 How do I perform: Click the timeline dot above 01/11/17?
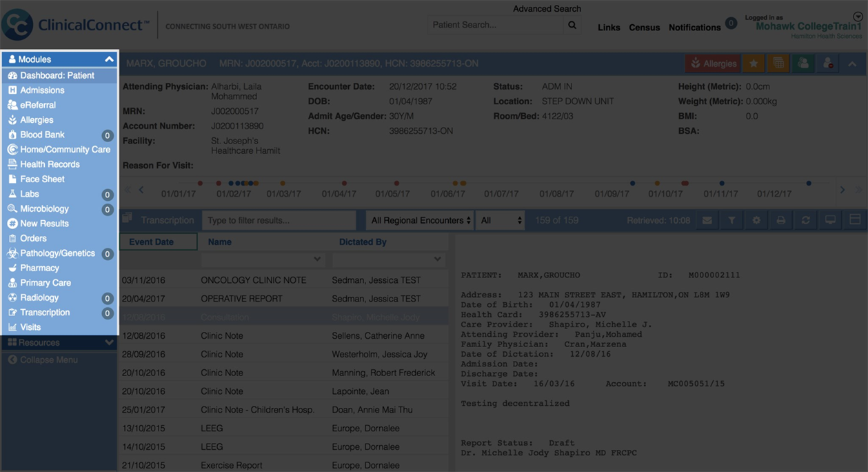[x=722, y=184]
